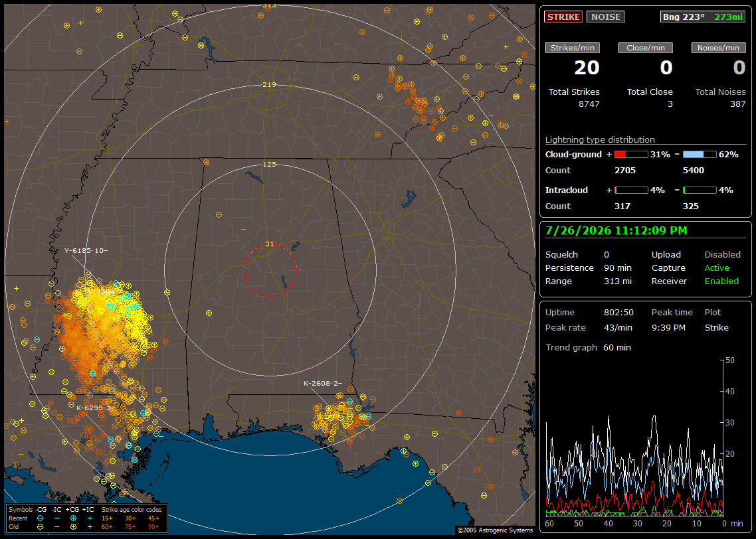Click the large strikes per minute value 20
Viewport: 756px width, 539px height.
click(587, 68)
